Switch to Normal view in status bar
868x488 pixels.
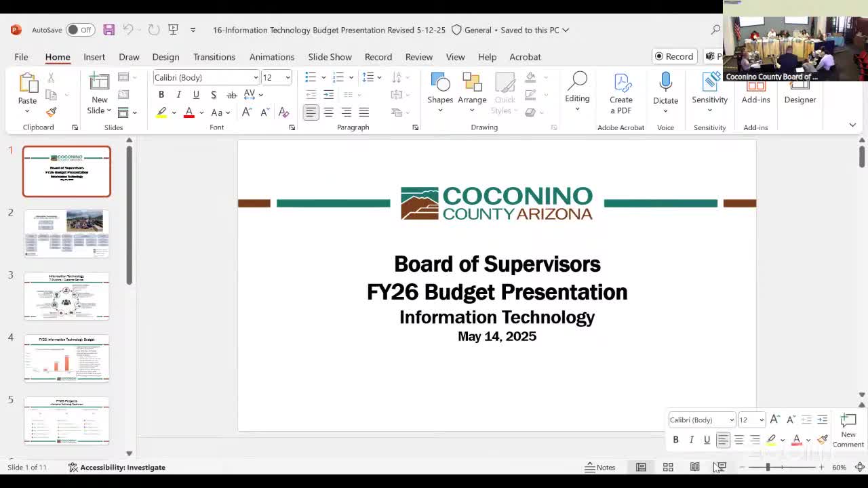[641, 467]
